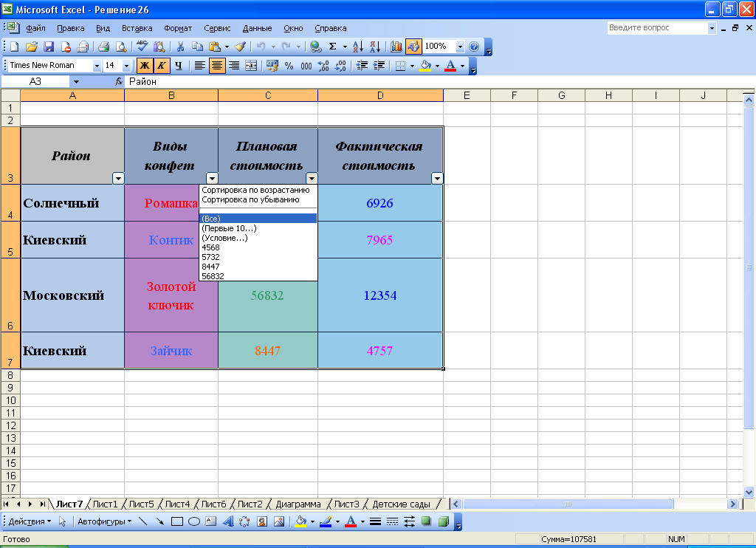756x548 pixels.
Task: Switch to Детские сады sheet tab
Action: coord(401,504)
